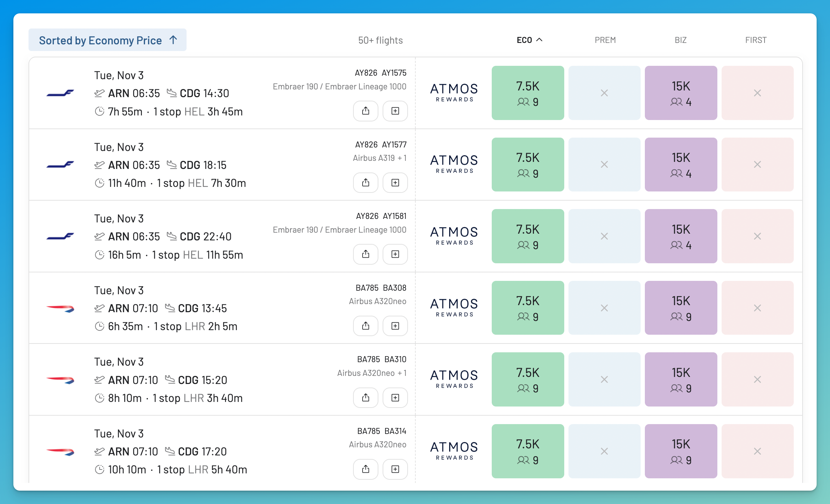Click flight numbers BA785 BA314

coord(382,431)
